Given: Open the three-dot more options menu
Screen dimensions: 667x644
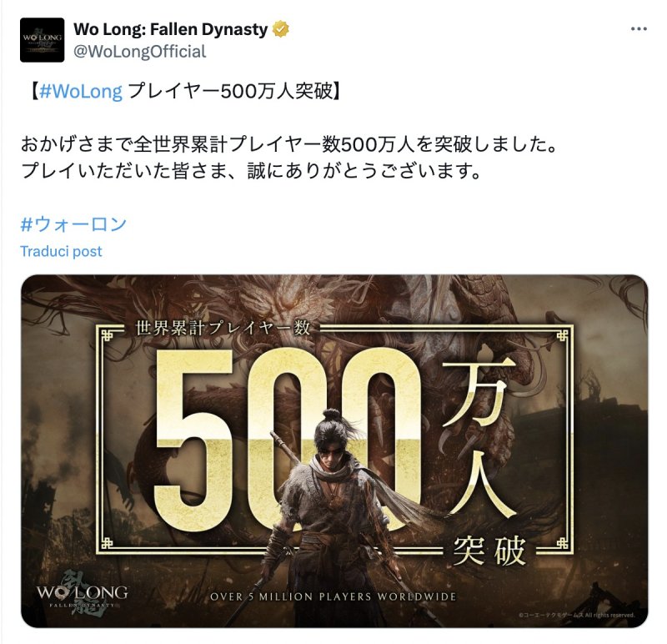Looking at the screenshot, I should pyautogui.click(x=639, y=29).
